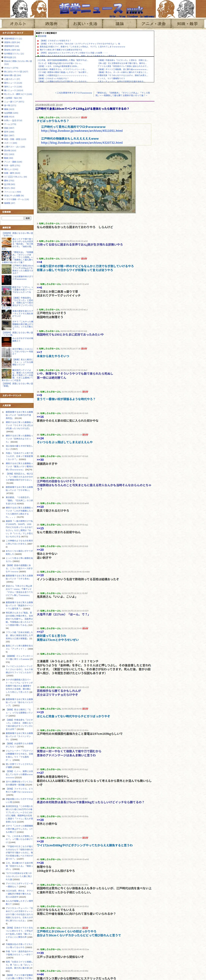Open sidebar category ニュー速ＶＩＰ (6971)
206x980 pixels.
point(14,102)
